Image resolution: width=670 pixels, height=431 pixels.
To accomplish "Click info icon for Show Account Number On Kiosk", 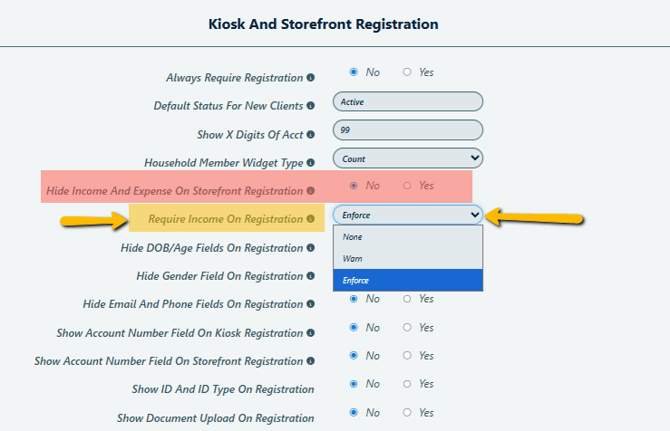I will (x=311, y=333).
